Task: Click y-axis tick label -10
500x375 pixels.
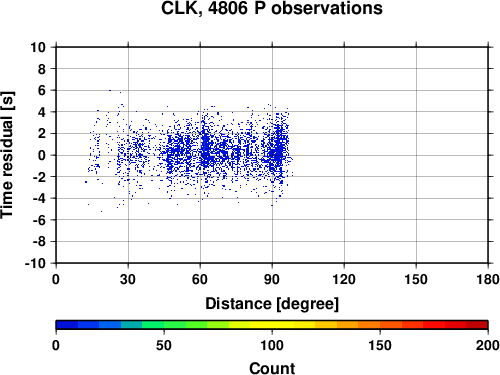Action: (x=35, y=263)
